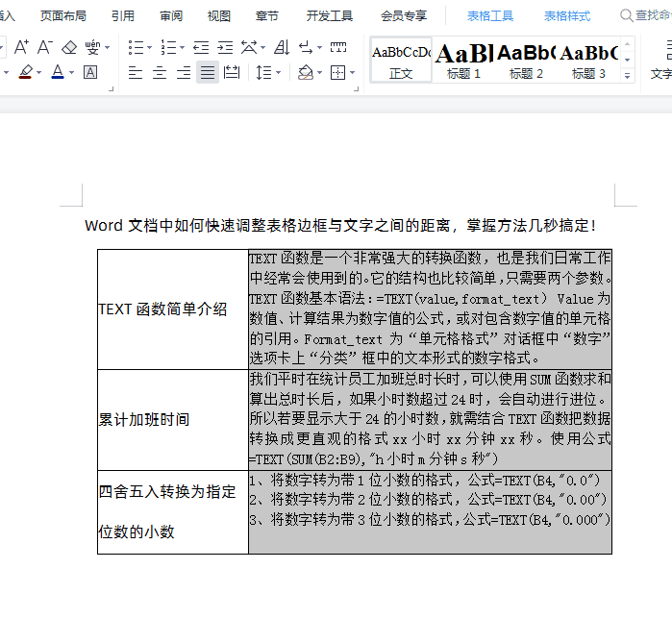Center align text
Image resolution: width=672 pixels, height=643 pixels.
(160, 73)
